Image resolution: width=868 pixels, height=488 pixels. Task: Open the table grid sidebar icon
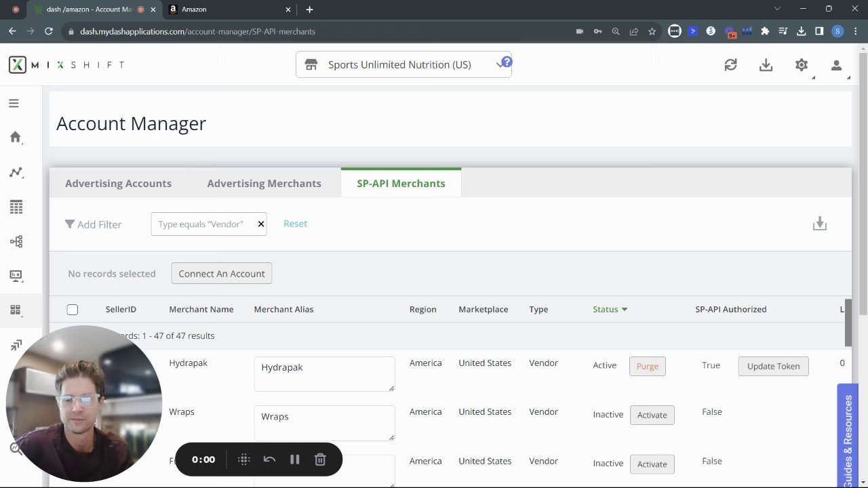(x=16, y=207)
